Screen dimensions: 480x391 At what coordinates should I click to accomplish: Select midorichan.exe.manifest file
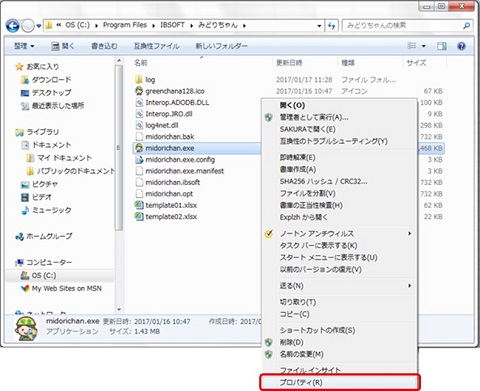(185, 171)
